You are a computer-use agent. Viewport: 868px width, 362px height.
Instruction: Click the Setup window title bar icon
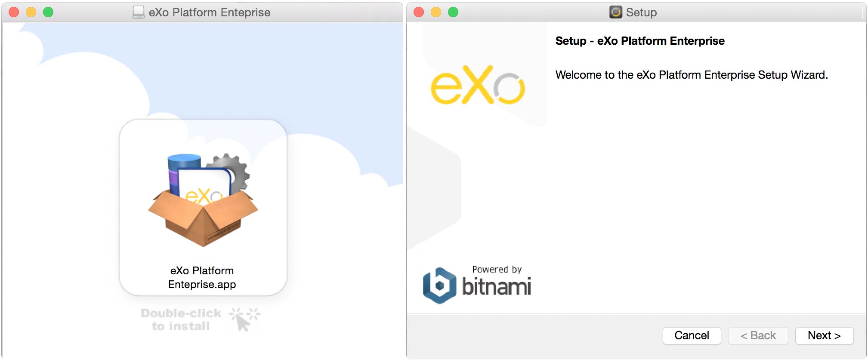click(x=616, y=12)
